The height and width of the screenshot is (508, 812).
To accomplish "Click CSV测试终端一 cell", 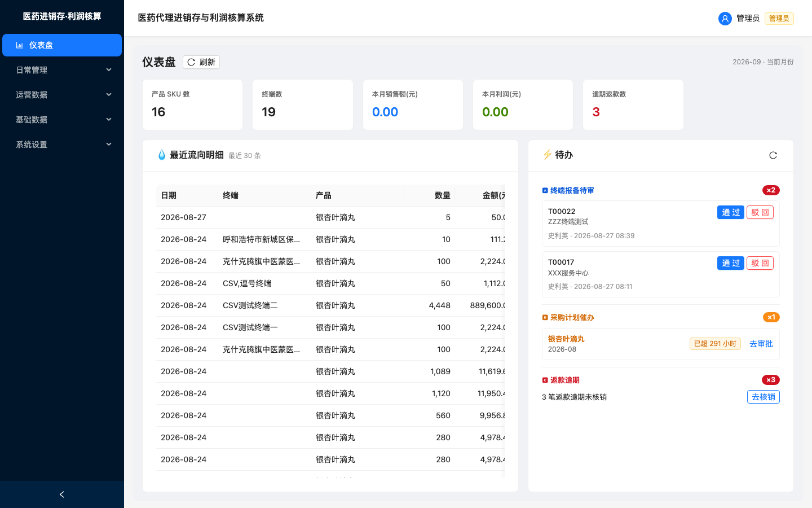I will tap(250, 327).
